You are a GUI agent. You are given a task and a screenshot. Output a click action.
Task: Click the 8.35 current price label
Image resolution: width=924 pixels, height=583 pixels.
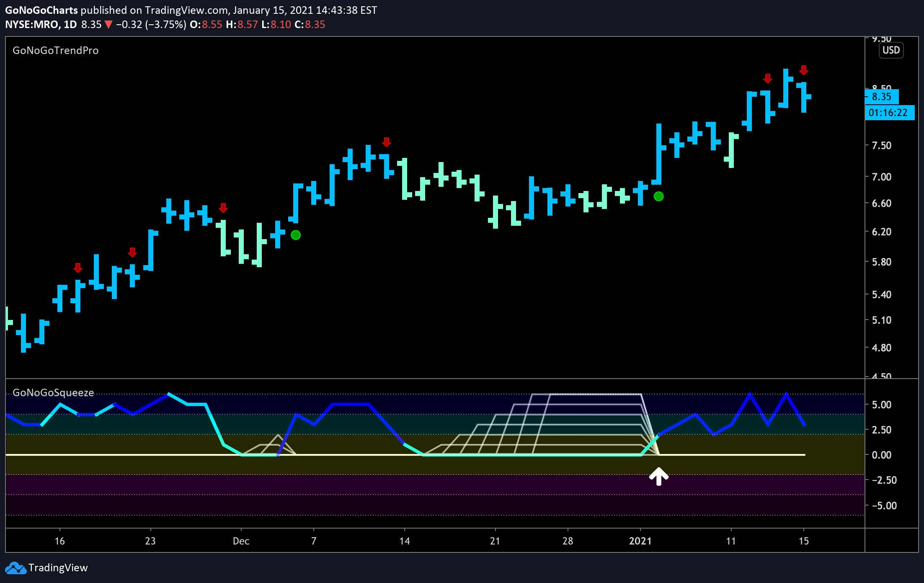pyautogui.click(x=882, y=97)
